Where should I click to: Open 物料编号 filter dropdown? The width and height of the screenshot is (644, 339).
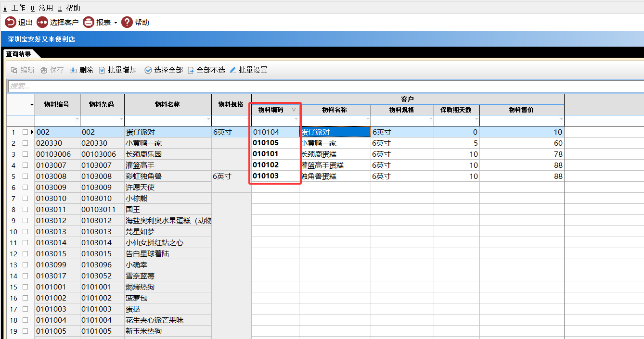(x=77, y=119)
